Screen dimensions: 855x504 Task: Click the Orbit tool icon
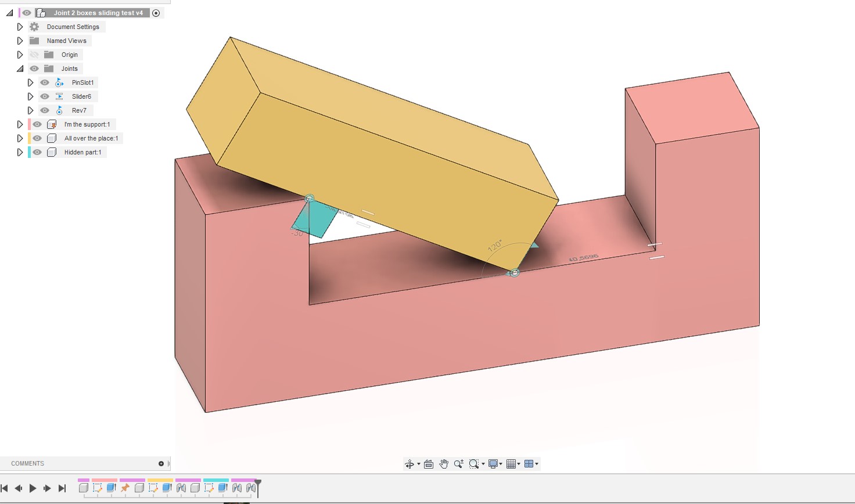click(x=409, y=464)
